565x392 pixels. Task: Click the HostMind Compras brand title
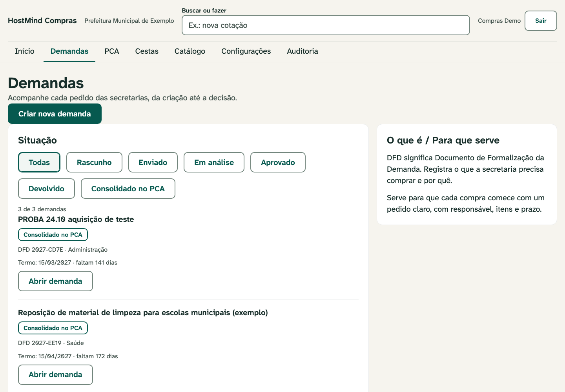tap(42, 21)
